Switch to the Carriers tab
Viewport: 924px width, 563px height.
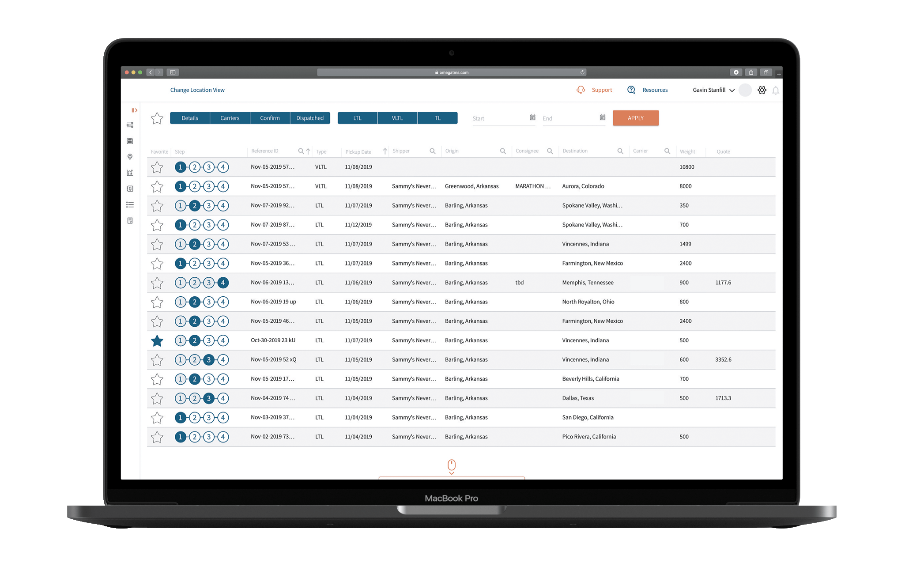coord(230,118)
